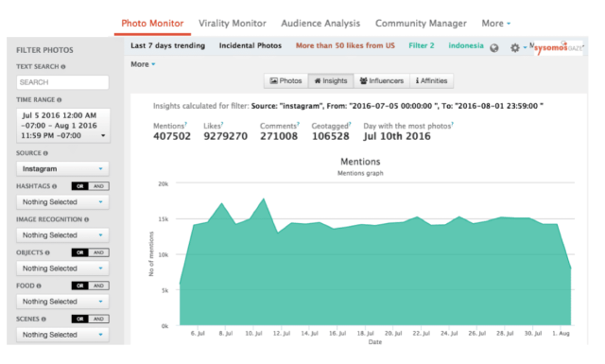
Task: Open the Influencers view
Action: tap(382, 80)
